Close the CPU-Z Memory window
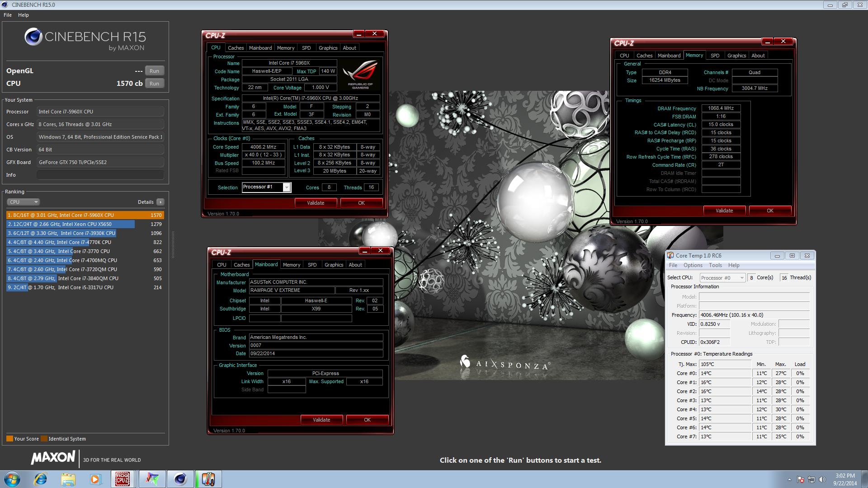The width and height of the screenshot is (868, 488). [783, 42]
